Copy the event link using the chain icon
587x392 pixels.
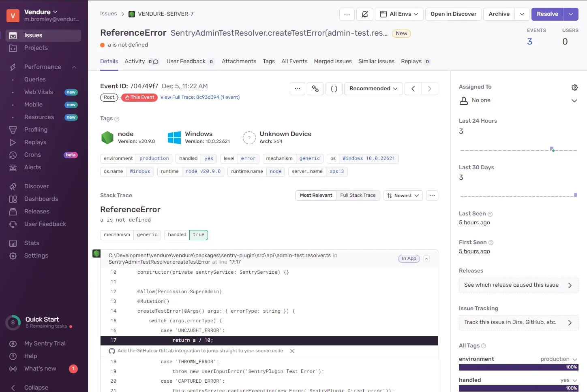(x=315, y=89)
